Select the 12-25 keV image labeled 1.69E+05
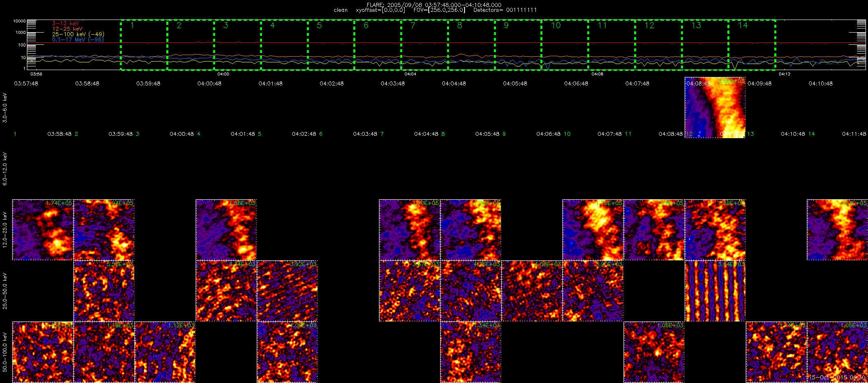This screenshot has height=383, width=868. point(715,230)
